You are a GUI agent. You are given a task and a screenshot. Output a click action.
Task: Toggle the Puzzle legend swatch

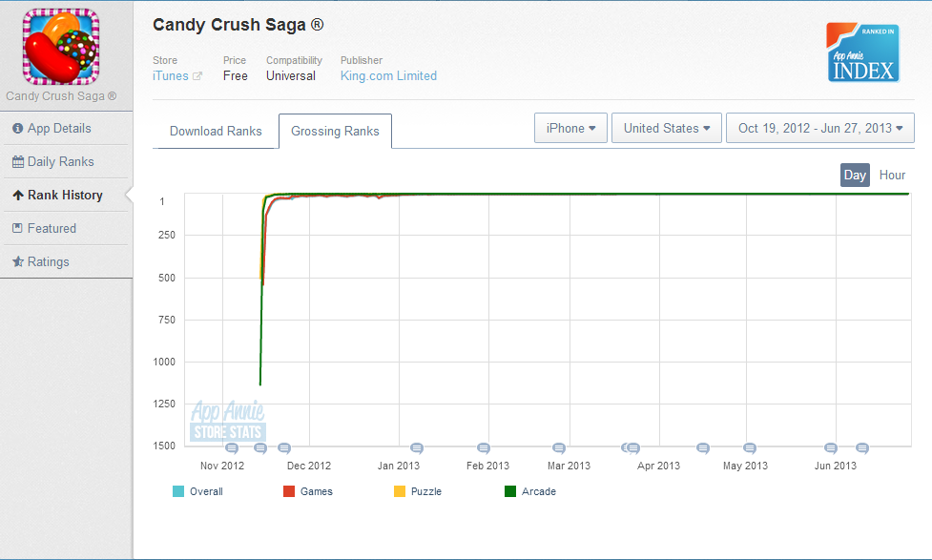coord(400,491)
